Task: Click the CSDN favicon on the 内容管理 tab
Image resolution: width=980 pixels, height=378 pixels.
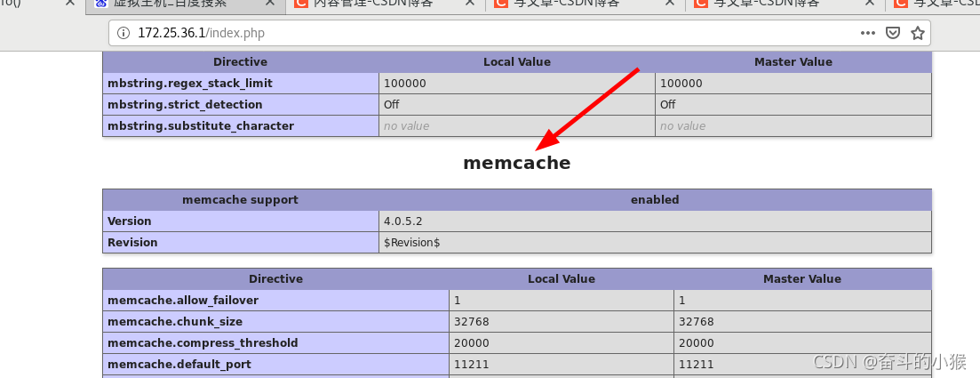Action: click(300, 4)
